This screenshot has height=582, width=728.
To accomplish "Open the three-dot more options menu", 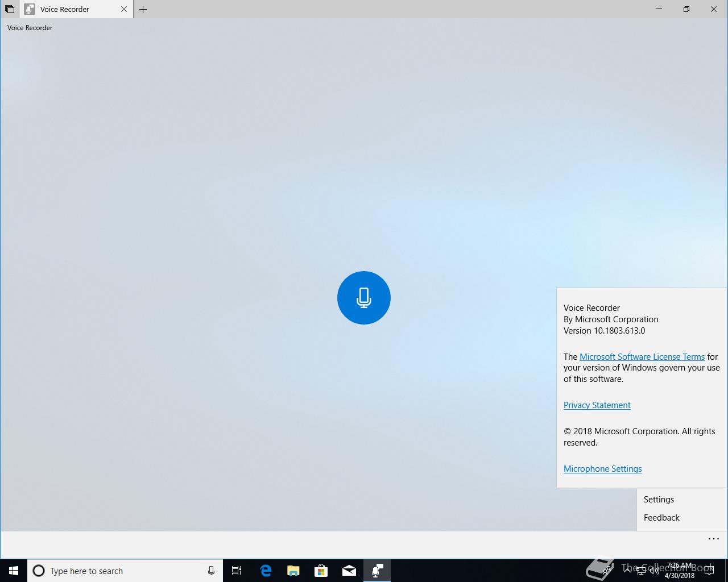I will [x=714, y=539].
